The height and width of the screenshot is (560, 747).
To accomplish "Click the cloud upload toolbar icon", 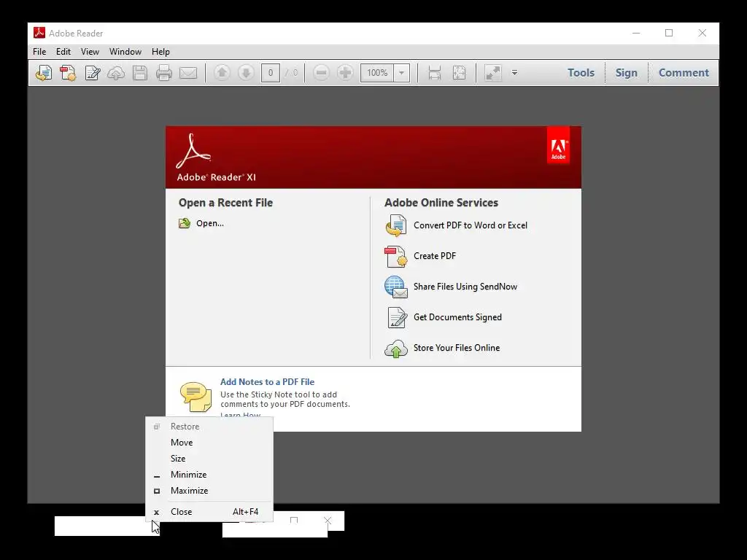I will [116, 73].
